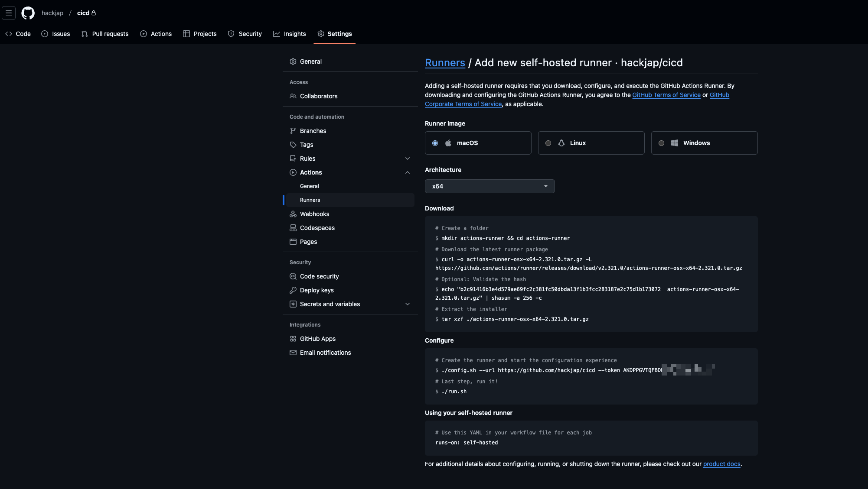Image resolution: width=868 pixels, height=489 pixels.
Task: Collapse the Actions section chevron
Action: point(408,172)
